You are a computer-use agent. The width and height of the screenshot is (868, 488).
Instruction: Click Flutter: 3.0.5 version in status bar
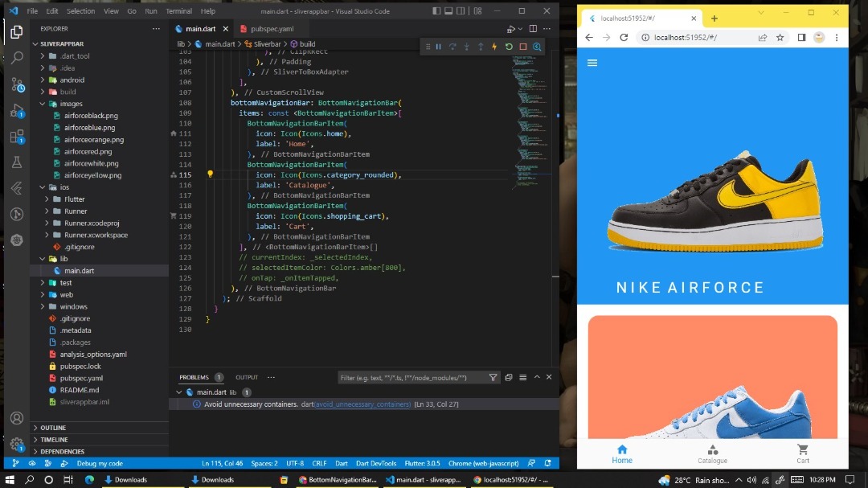[x=422, y=464]
